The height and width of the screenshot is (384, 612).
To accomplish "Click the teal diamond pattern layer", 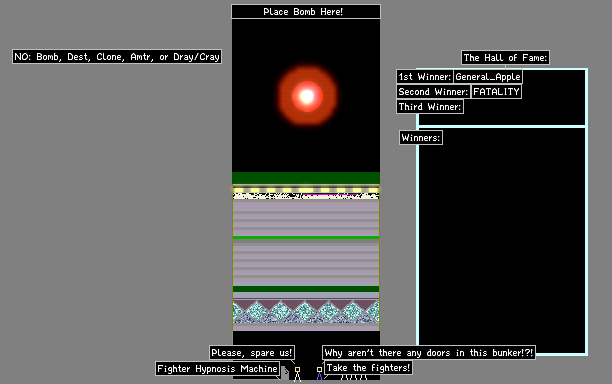I will coord(306,311).
